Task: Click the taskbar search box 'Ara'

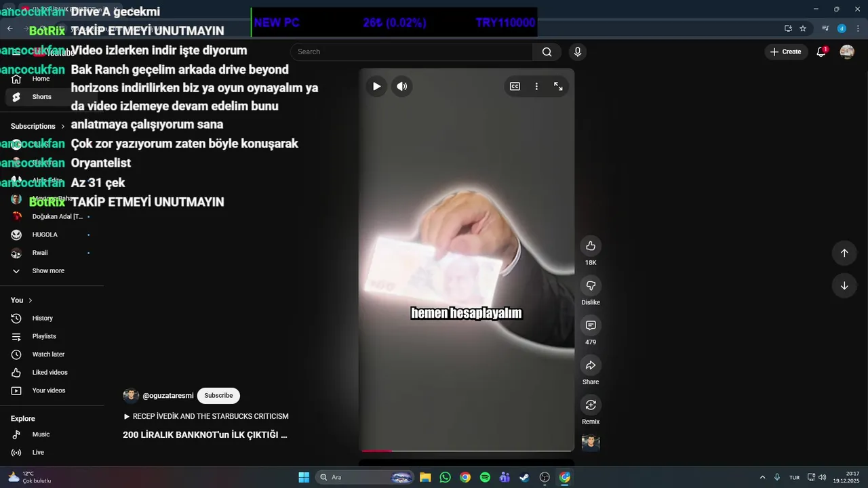Action: pyautogui.click(x=365, y=477)
